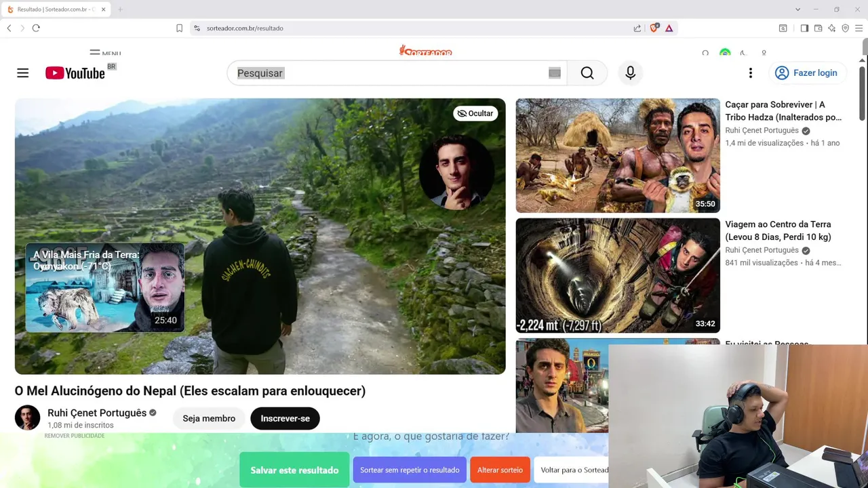Screen dimensions: 868x488
Task: Go forward with browser forward arrow
Action: pyautogui.click(x=22, y=28)
